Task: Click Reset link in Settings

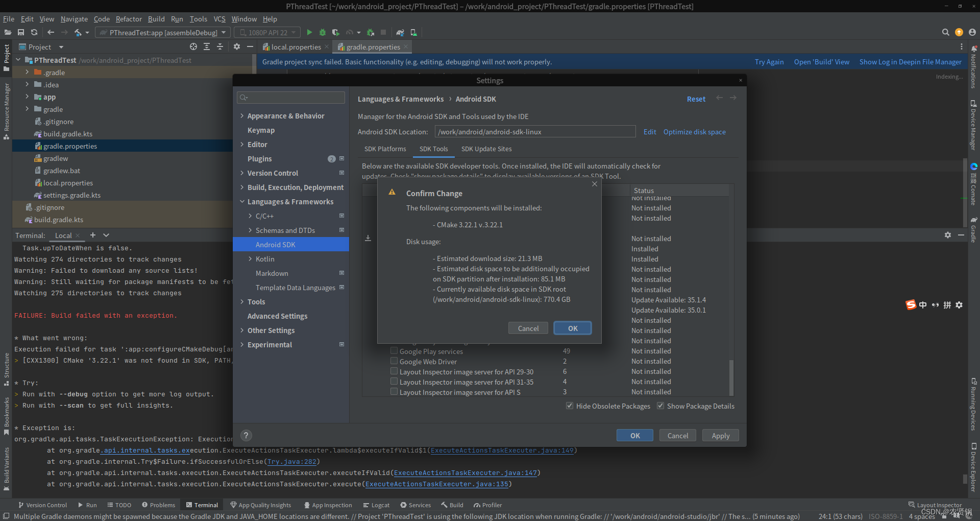Action: (696, 99)
